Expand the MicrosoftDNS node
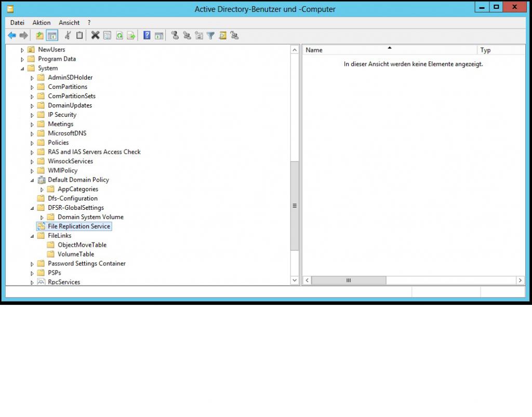This screenshot has width=532, height=417. coord(32,133)
